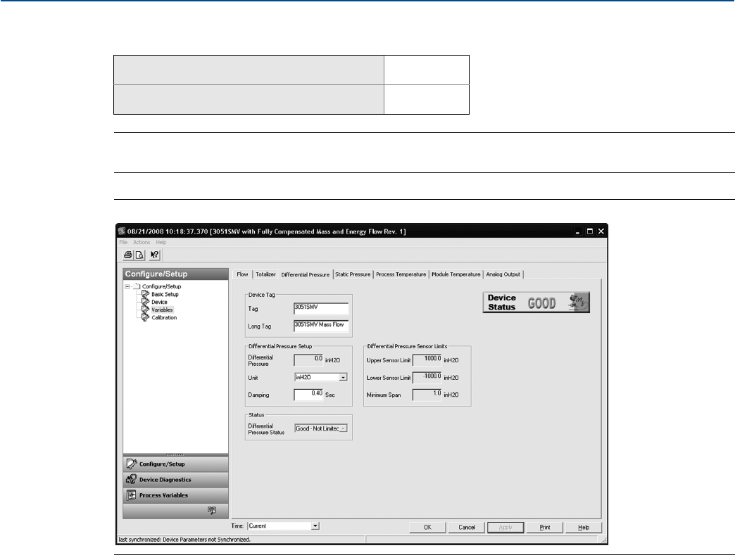Open the Process Variables navigation button
Viewport: 735px width, 560px height.
[175, 495]
